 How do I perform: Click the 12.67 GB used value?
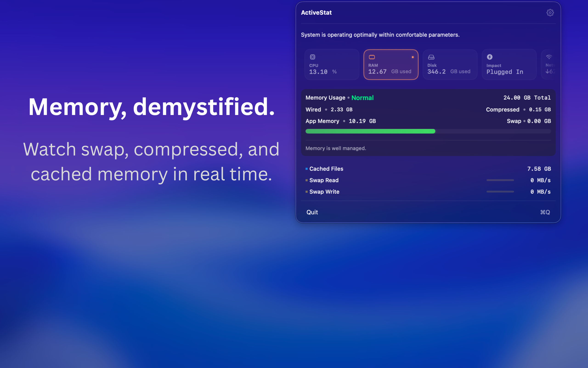(x=390, y=72)
